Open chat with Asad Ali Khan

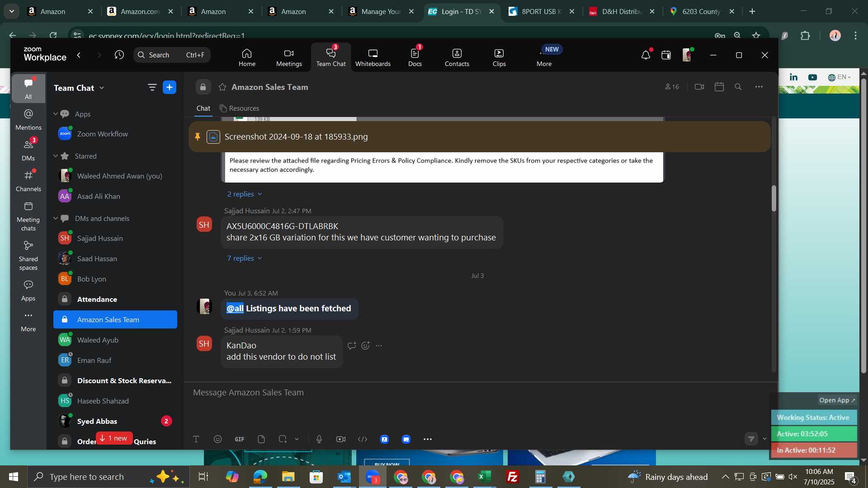click(115, 196)
